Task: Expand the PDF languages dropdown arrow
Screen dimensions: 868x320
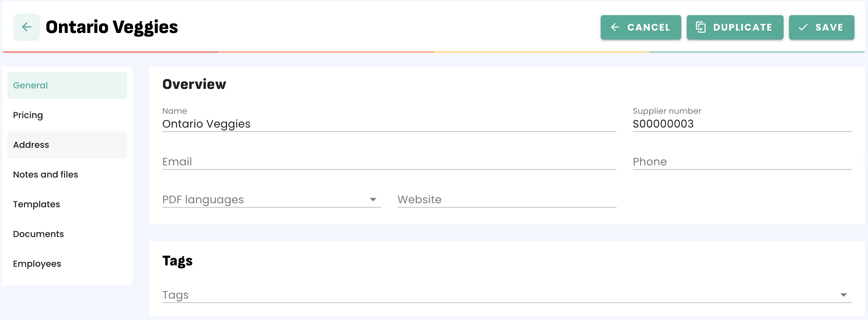Action: coord(373,199)
